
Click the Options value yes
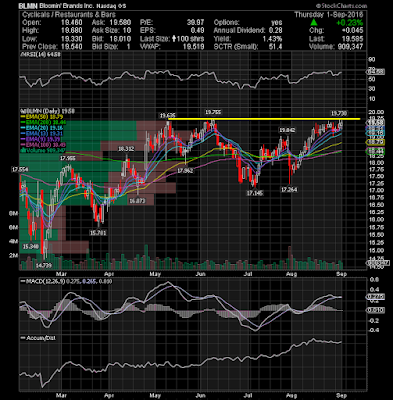pos(277,23)
